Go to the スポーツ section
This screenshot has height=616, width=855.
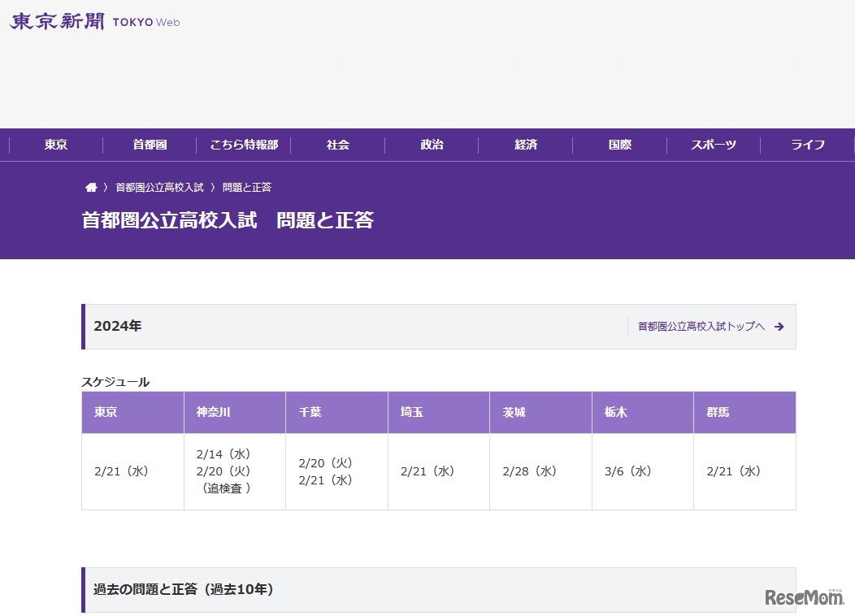[x=714, y=145]
